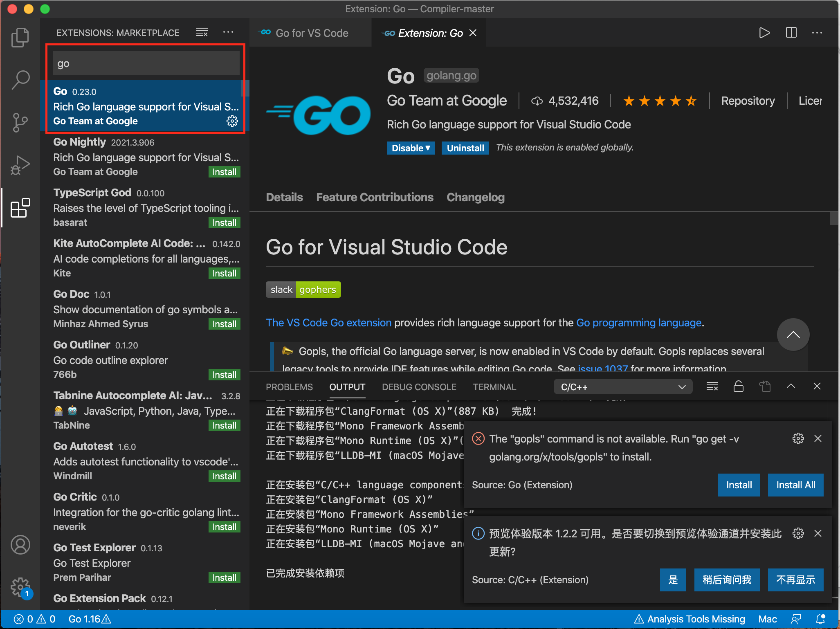Open the Repository link for Go extension

click(748, 101)
